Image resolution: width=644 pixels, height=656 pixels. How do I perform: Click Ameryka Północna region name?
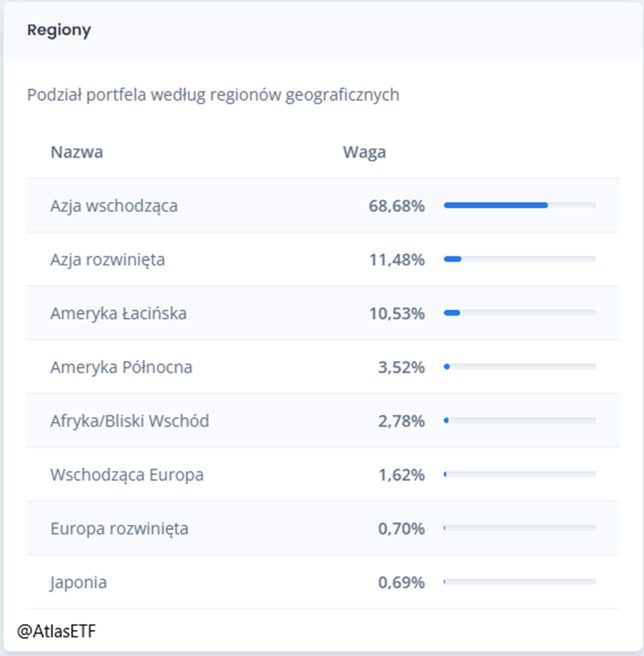121,367
